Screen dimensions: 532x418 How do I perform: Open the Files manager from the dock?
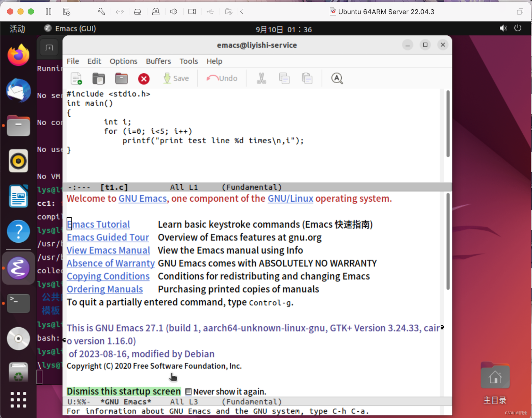tap(18, 126)
